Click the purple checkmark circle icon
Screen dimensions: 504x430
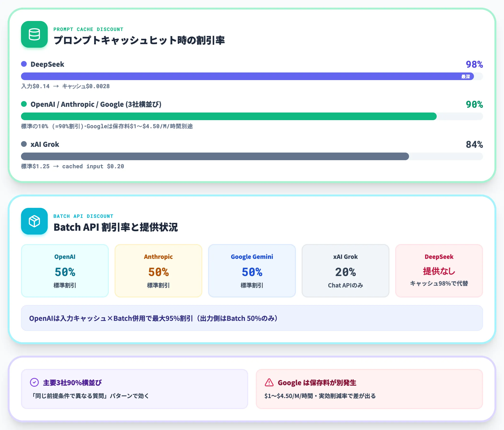34,382
